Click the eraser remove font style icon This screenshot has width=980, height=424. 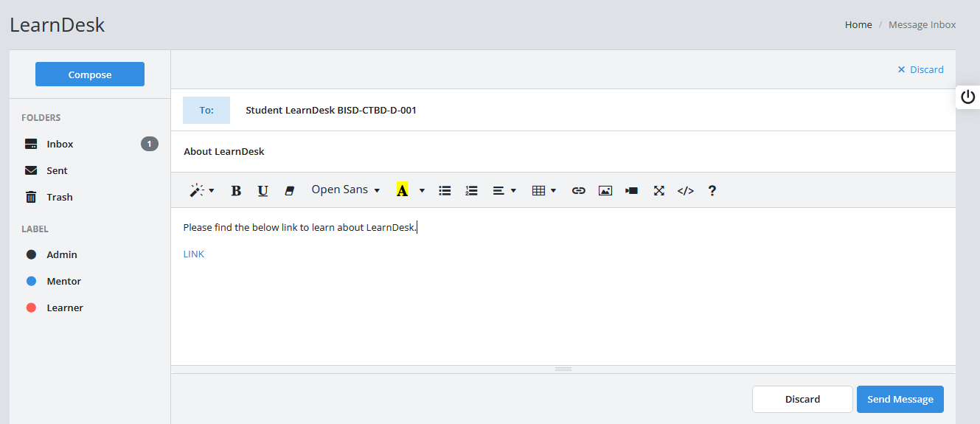289,190
